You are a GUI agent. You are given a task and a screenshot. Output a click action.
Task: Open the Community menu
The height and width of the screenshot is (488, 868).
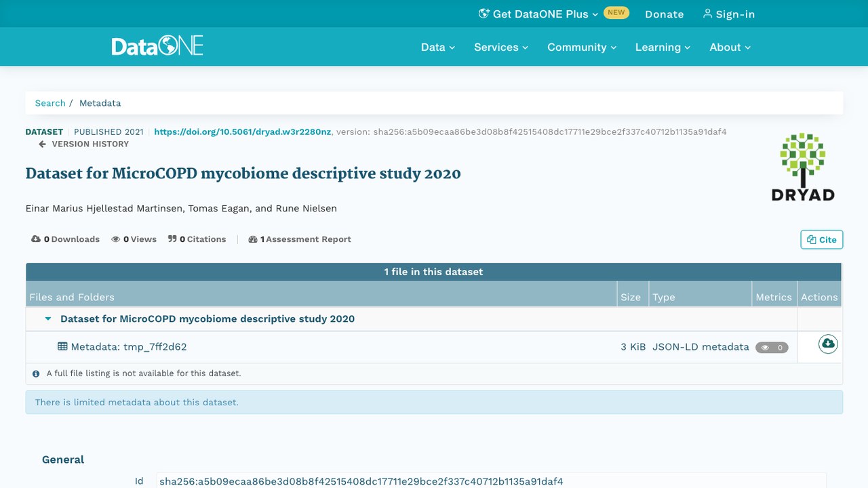pyautogui.click(x=582, y=47)
